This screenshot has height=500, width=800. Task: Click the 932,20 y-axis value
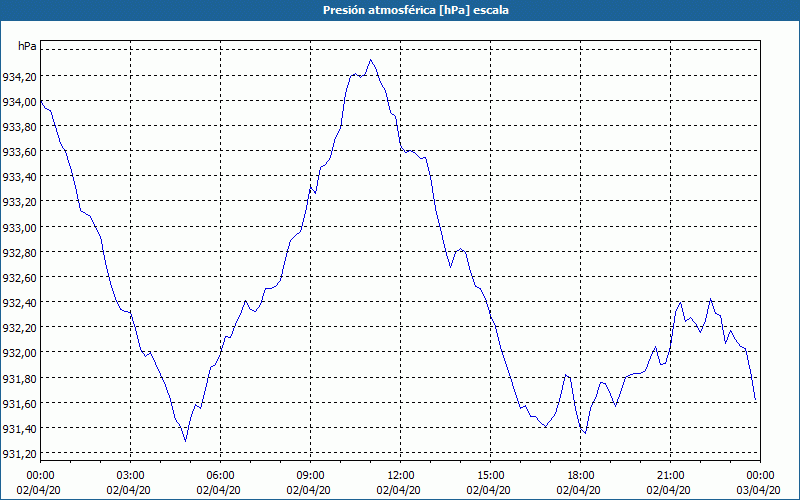point(19,328)
